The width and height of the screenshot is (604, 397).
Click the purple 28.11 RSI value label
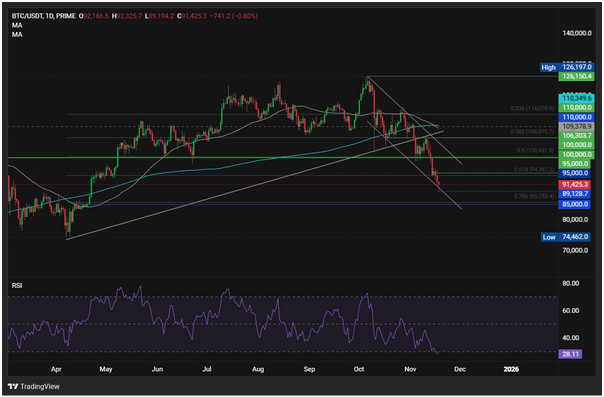(x=570, y=354)
